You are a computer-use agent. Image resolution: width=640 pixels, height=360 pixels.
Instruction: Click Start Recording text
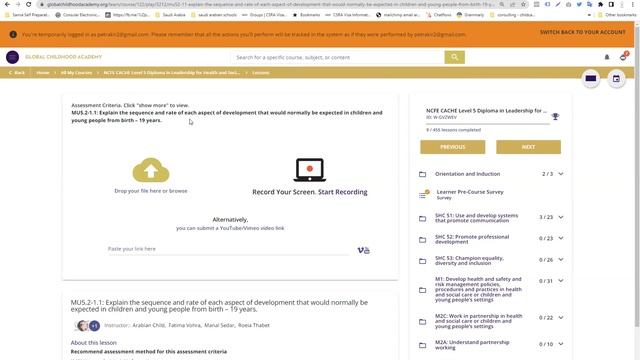tap(342, 192)
